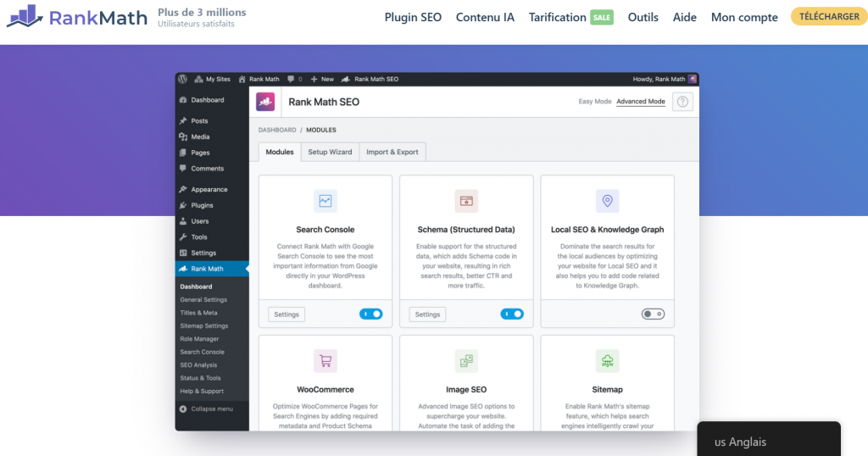Open the WordPress logo menu
The height and width of the screenshot is (456, 868).
[183, 79]
